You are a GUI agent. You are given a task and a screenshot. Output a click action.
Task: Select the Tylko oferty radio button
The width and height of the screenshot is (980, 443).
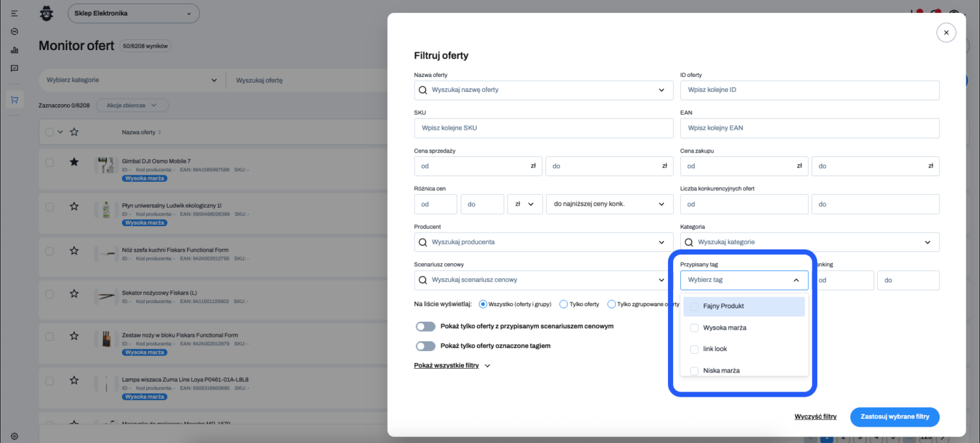pos(564,304)
